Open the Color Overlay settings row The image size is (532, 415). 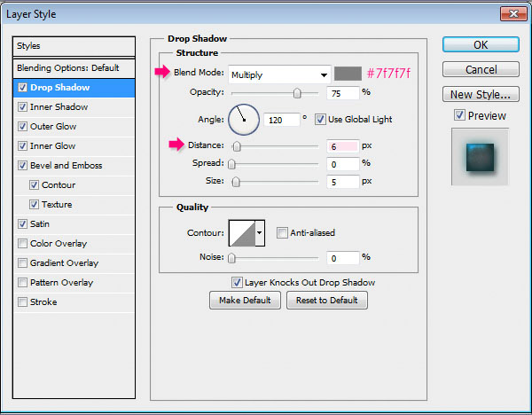[74, 244]
